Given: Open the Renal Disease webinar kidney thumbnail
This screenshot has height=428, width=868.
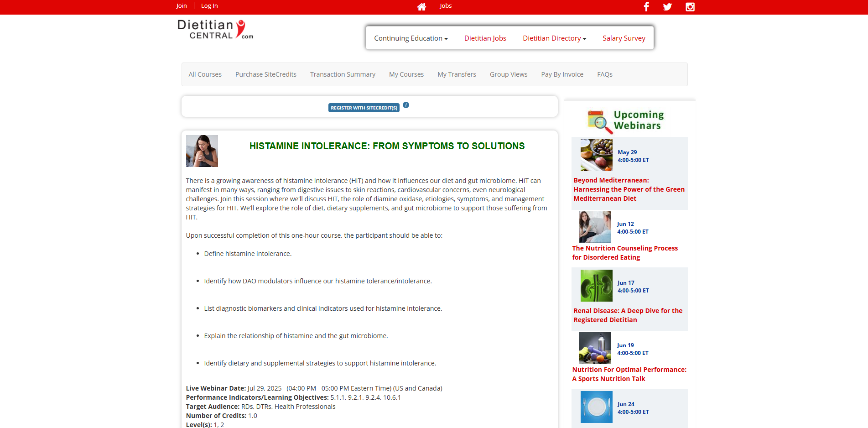Looking at the screenshot, I should (x=596, y=286).
